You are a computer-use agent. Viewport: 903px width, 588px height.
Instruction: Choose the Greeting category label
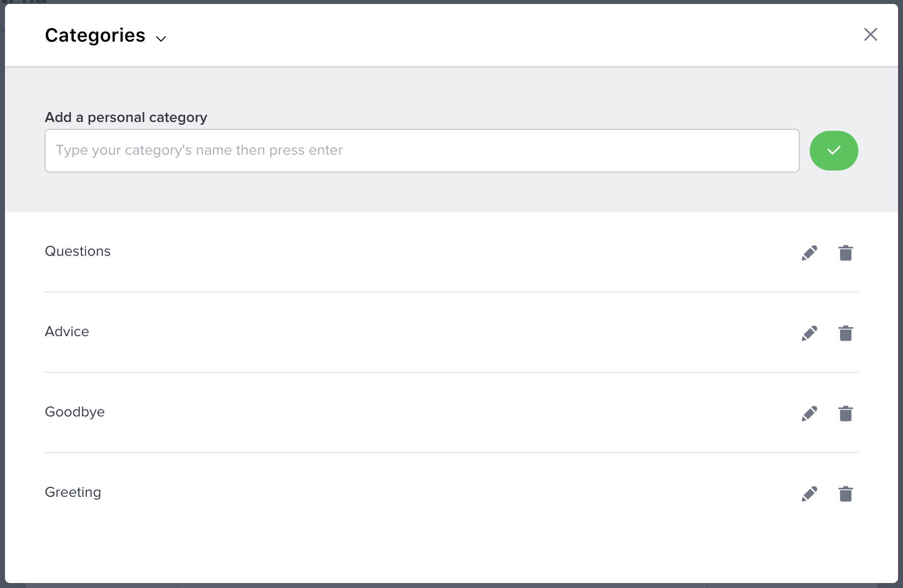(73, 492)
